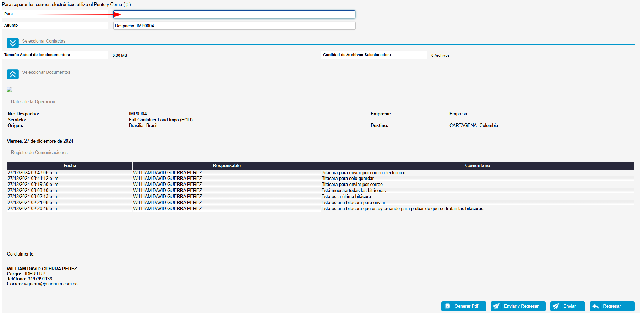Click the Comentario column header

pos(477,166)
